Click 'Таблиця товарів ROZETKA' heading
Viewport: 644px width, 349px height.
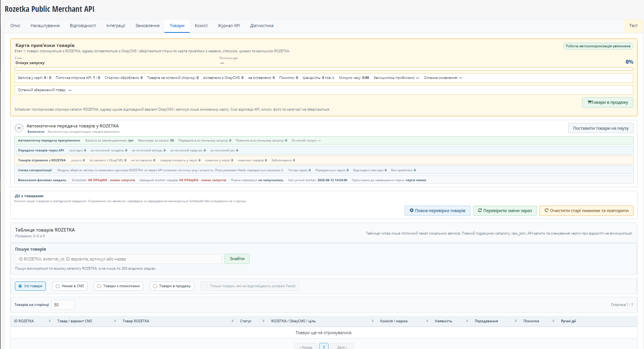(45, 230)
